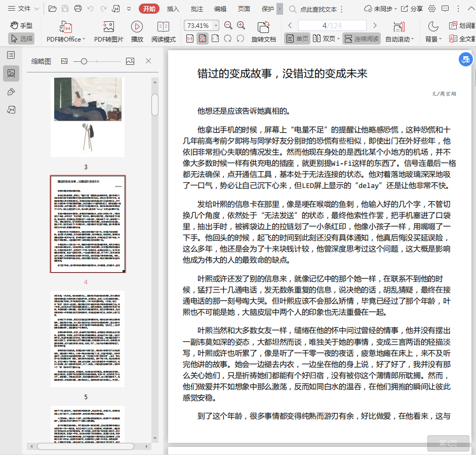Click the thumbnail size slider handle
Image resolution: width=476 pixels, height=455 pixels.
tap(84, 61)
